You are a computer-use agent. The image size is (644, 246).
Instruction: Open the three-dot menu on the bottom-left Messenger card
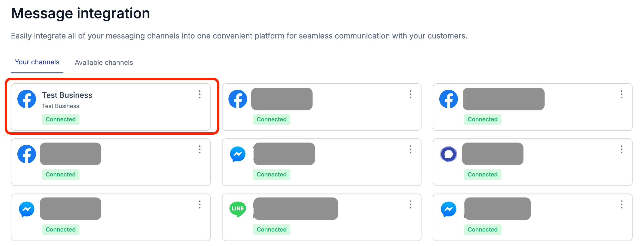tap(199, 205)
